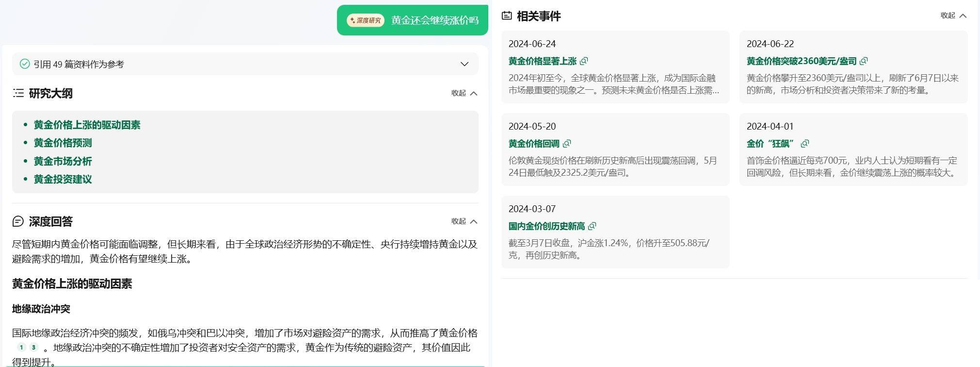Open event title 黄金价格突破2360美元/盎司
Screen dimensions: 980x367
click(x=802, y=61)
